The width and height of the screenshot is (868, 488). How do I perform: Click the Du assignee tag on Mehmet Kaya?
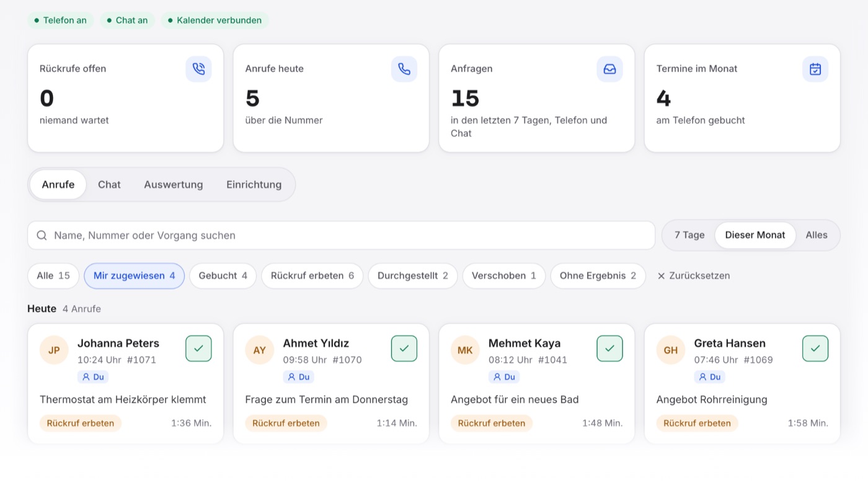tap(504, 377)
